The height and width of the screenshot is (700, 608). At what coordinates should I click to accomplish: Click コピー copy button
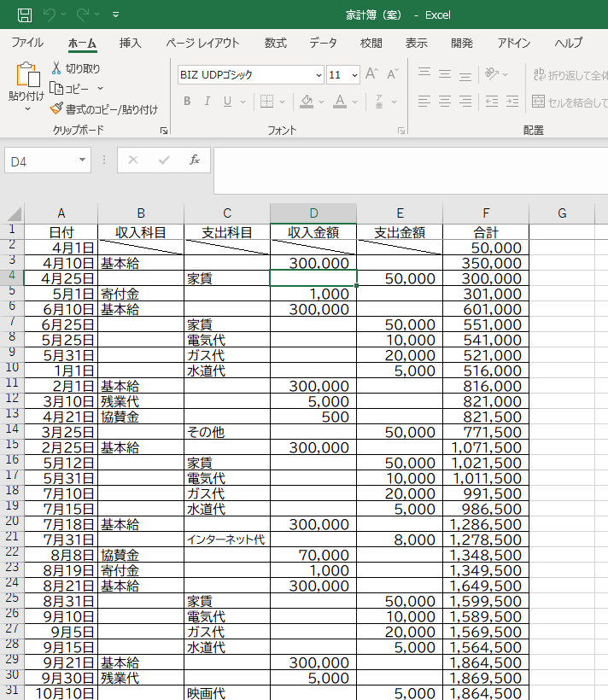(x=70, y=89)
